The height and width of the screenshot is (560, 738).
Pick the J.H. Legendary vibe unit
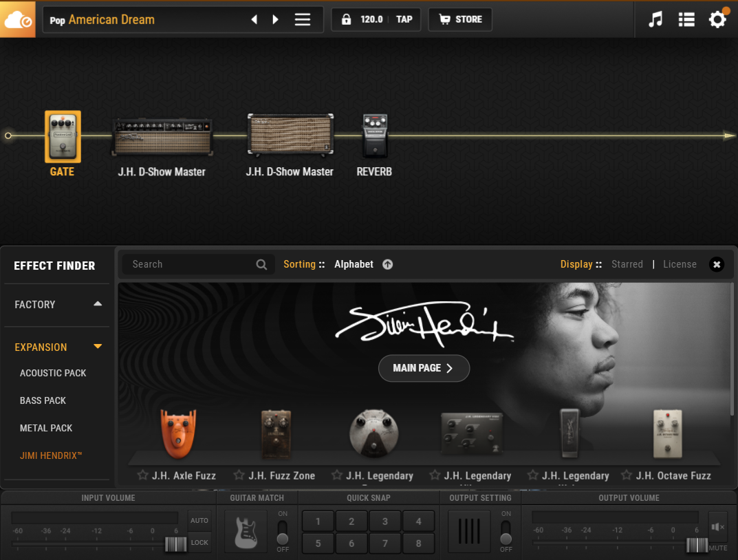pos(472,433)
